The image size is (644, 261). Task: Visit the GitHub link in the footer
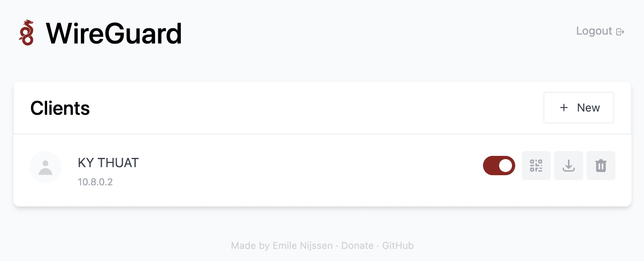pos(398,245)
